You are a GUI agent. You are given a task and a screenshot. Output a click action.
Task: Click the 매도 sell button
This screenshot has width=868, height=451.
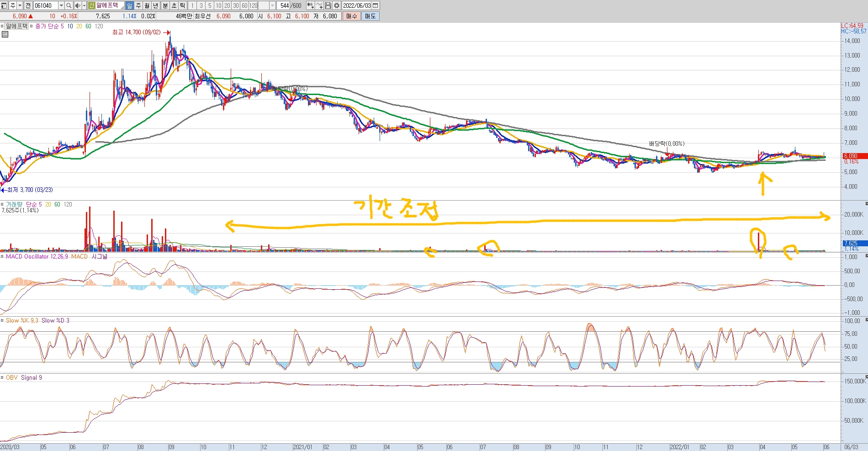coord(370,16)
